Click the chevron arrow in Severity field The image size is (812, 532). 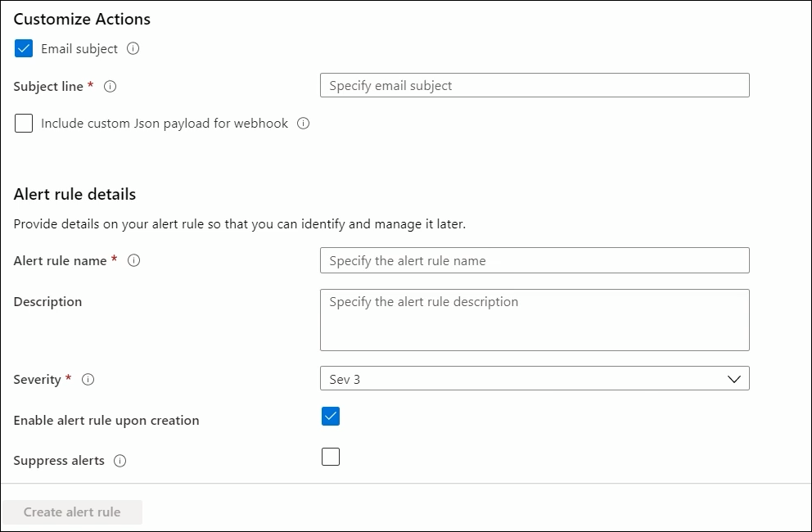[733, 379]
